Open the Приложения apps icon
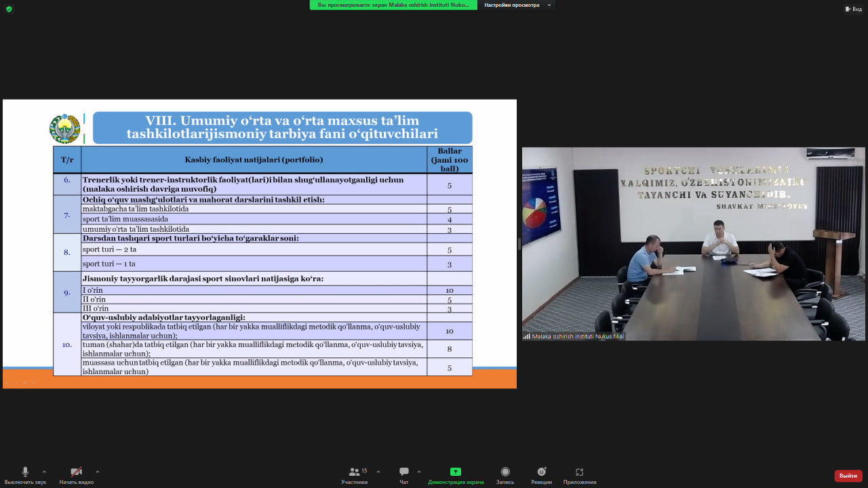The height and width of the screenshot is (488, 868). pyautogui.click(x=579, y=472)
